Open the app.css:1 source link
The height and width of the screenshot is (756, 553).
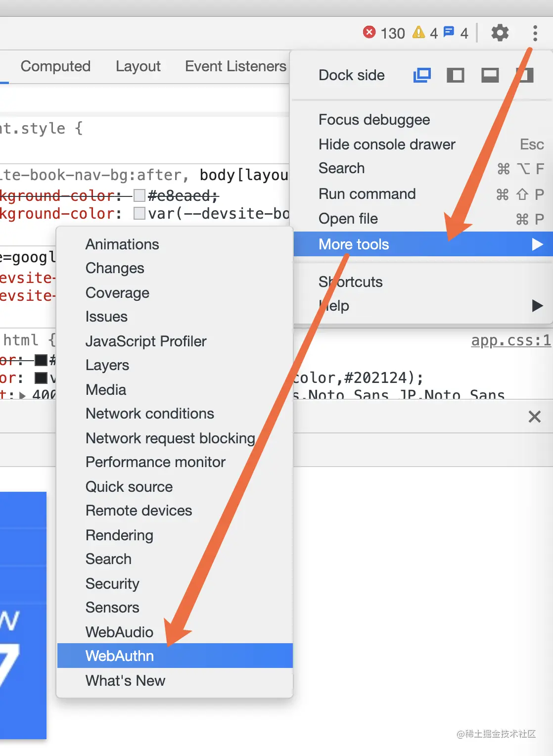(x=511, y=340)
